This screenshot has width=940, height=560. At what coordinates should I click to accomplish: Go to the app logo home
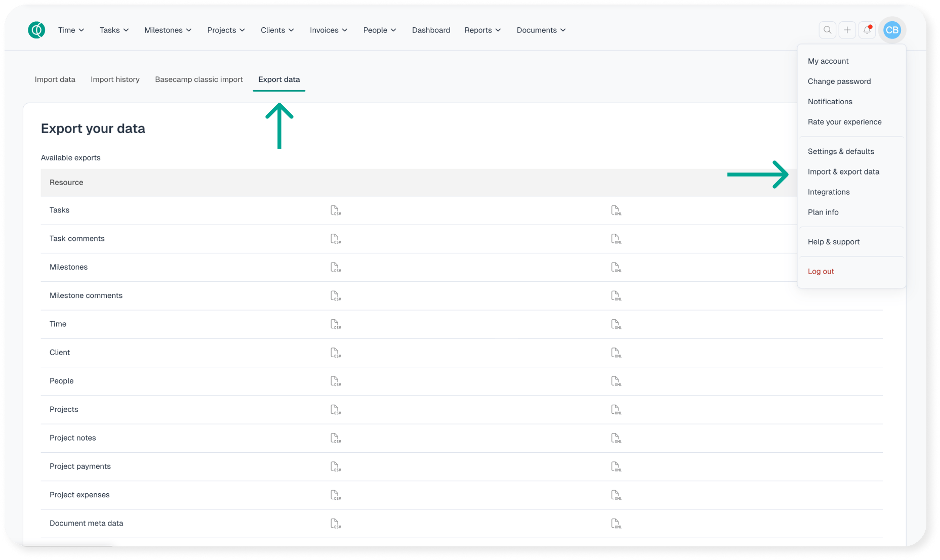click(x=36, y=30)
